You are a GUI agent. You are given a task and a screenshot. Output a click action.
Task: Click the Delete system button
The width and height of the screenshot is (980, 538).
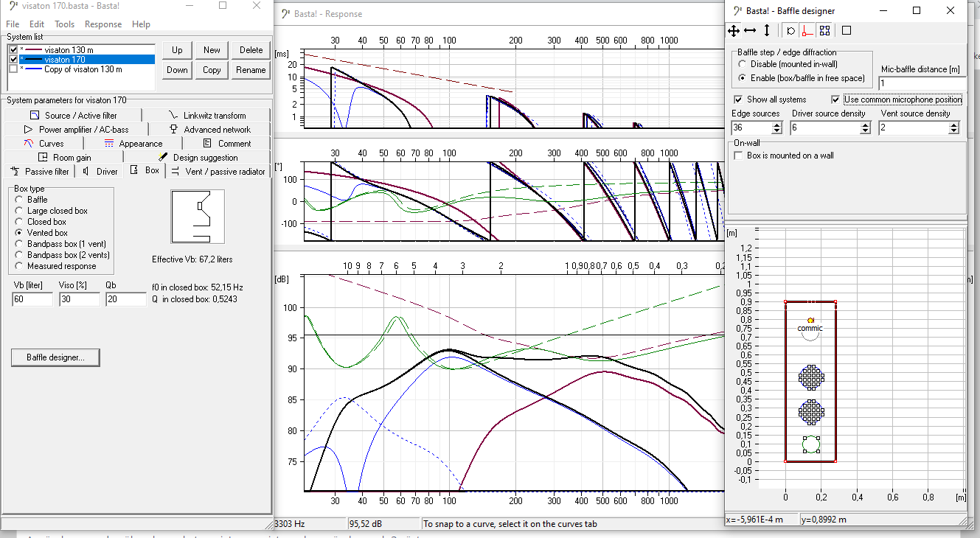251,50
